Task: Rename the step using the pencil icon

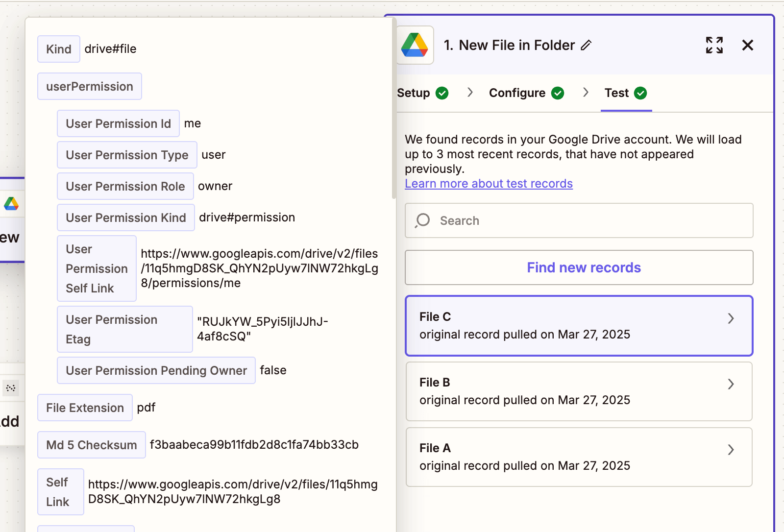Action: coord(587,45)
